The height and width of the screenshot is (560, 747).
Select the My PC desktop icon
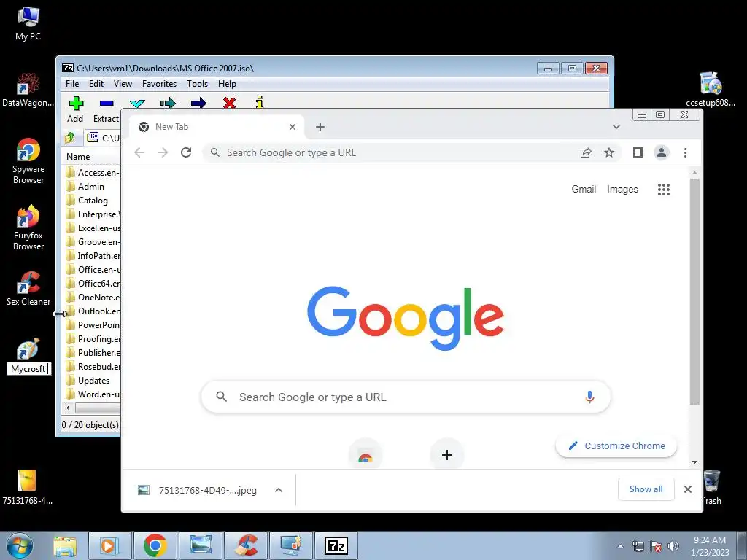click(28, 24)
